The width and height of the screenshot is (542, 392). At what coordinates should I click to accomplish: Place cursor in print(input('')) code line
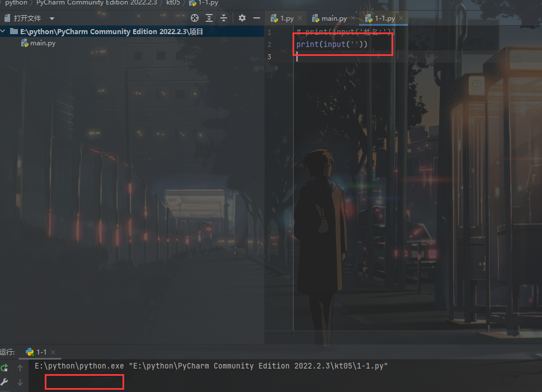(332, 44)
